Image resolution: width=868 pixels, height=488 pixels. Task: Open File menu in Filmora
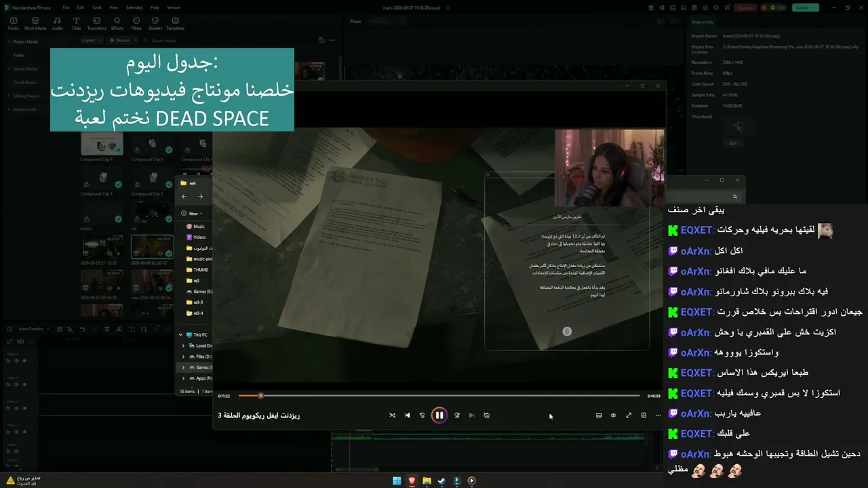point(66,7)
